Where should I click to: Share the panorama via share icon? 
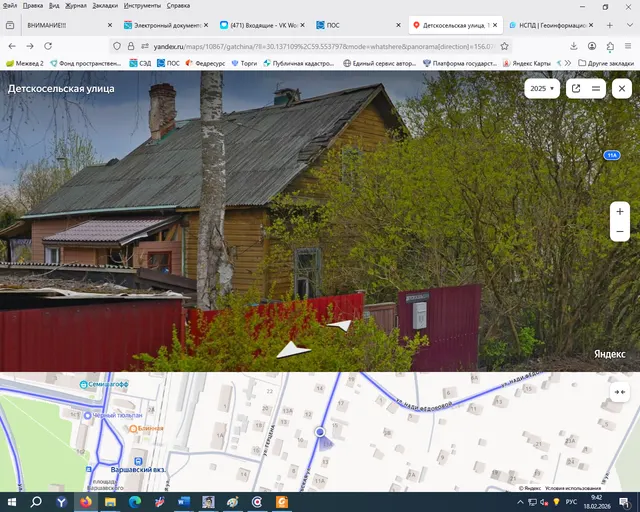coord(576,89)
